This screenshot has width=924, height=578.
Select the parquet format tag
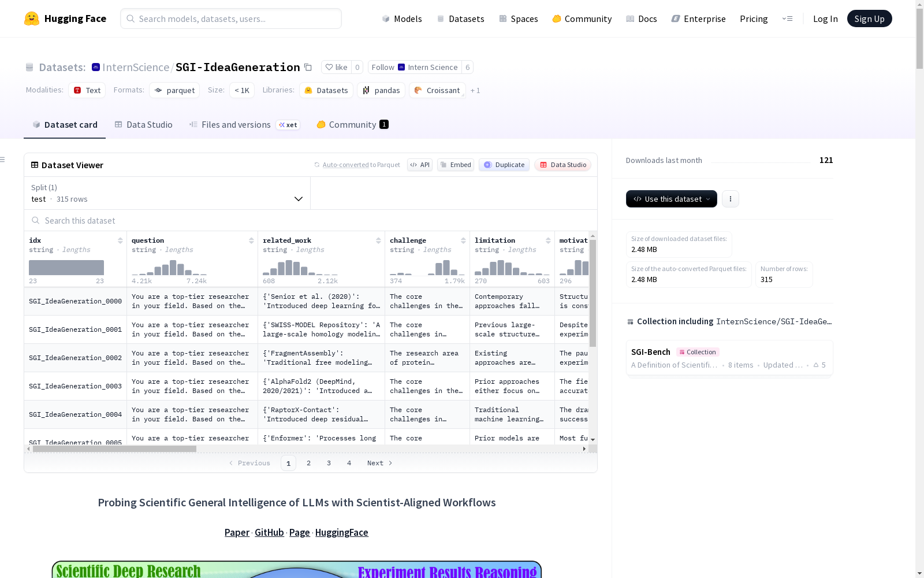click(174, 90)
